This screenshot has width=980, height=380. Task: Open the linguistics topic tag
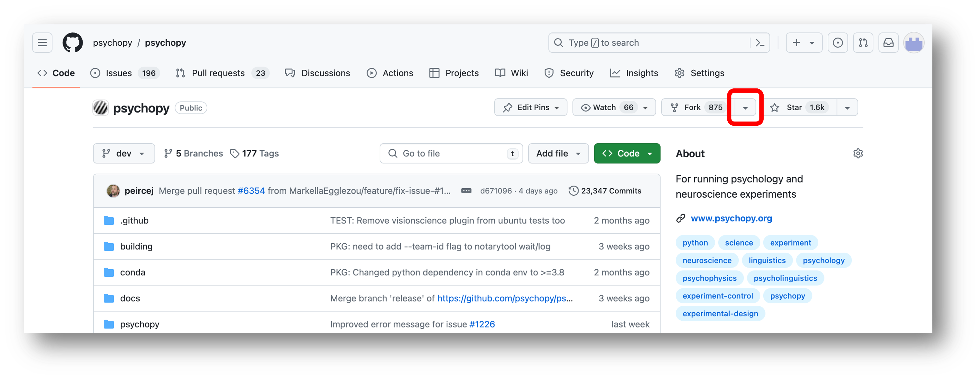767,260
